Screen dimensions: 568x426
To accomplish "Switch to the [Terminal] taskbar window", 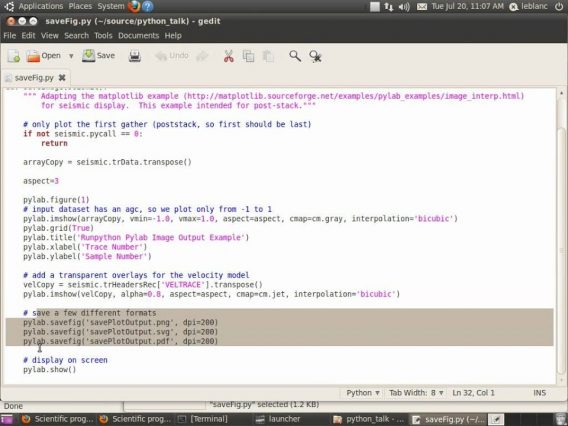I will tap(203, 419).
